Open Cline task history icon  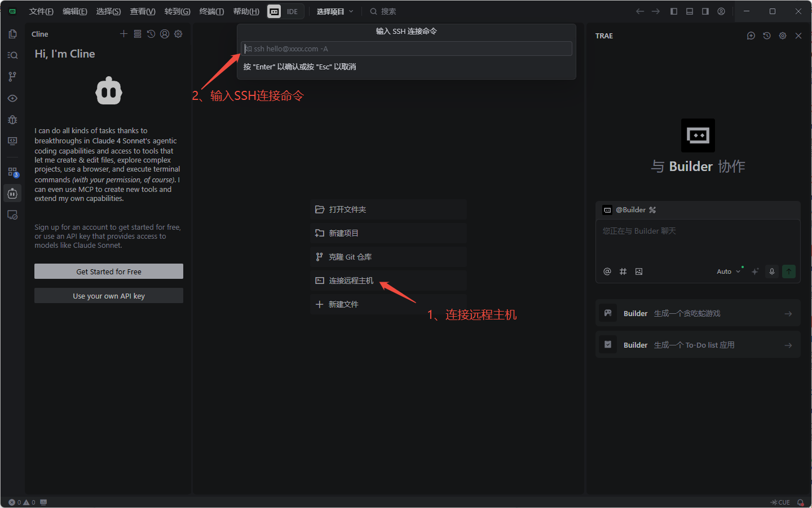click(x=151, y=34)
